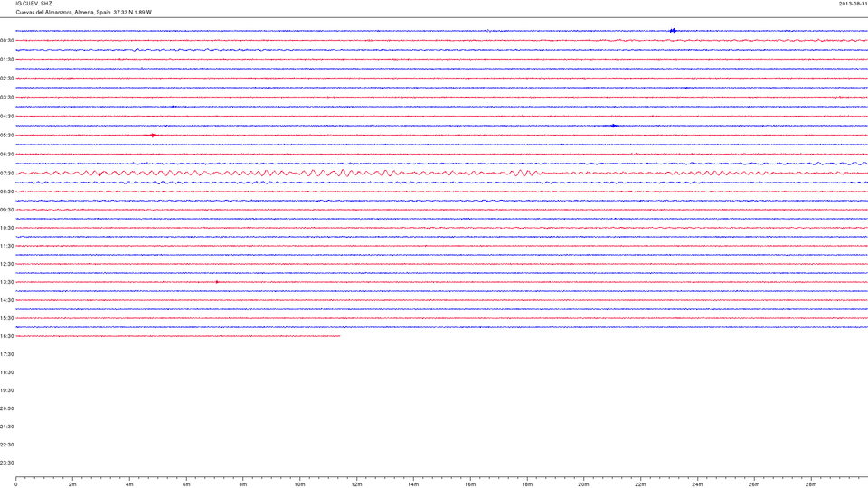The image size is (868, 488).
Task: Click the station code IG.CUEV..SHZ
Action: pos(33,4)
